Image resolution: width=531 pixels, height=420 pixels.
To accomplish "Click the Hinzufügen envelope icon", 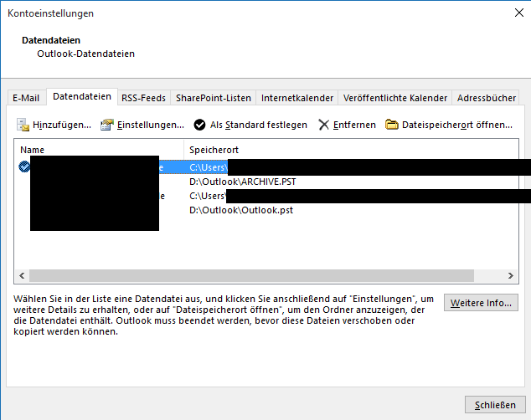I will 23,125.
